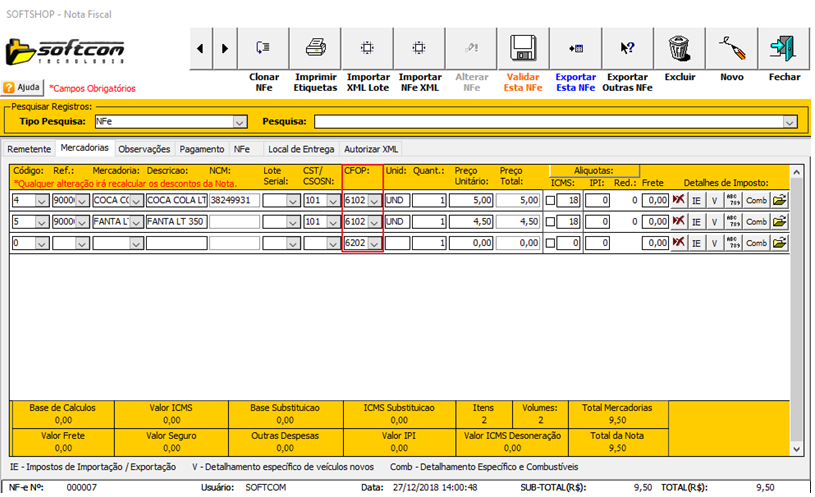Click the Importar XML Lote icon
The width and height of the screenshot is (815, 497).
tap(368, 47)
